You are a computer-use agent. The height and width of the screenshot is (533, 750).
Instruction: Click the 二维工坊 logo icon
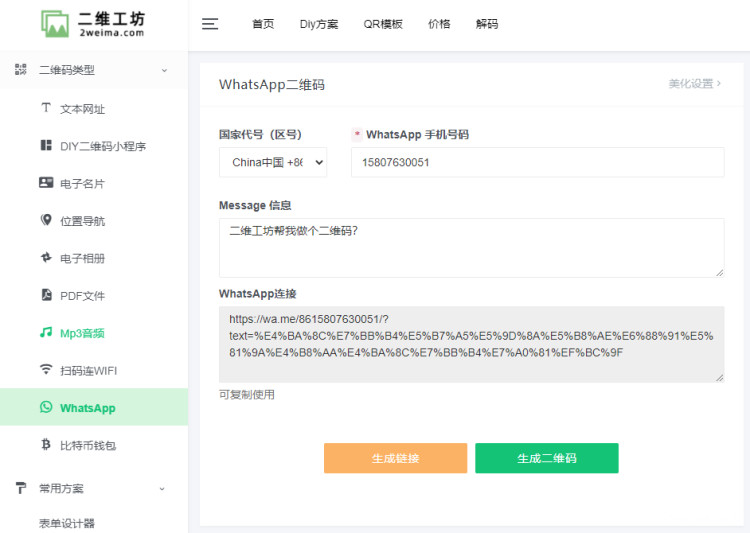(x=55, y=24)
